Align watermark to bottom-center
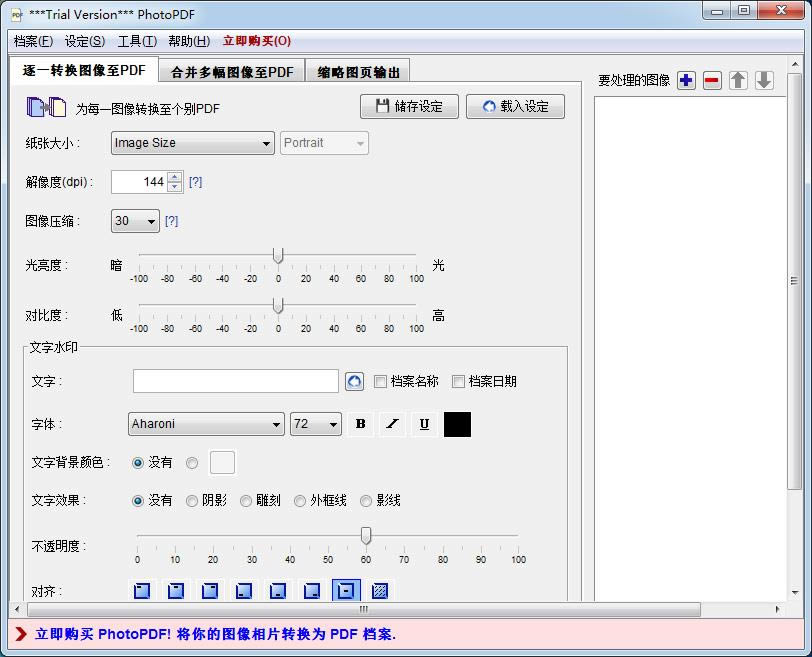Viewport: 812px width, 657px height. tap(278, 591)
